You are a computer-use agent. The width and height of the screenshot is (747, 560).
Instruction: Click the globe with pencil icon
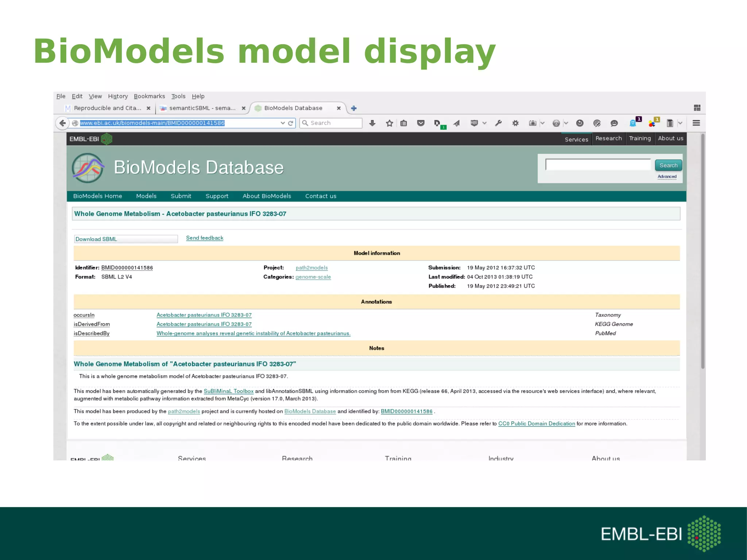tap(597, 123)
